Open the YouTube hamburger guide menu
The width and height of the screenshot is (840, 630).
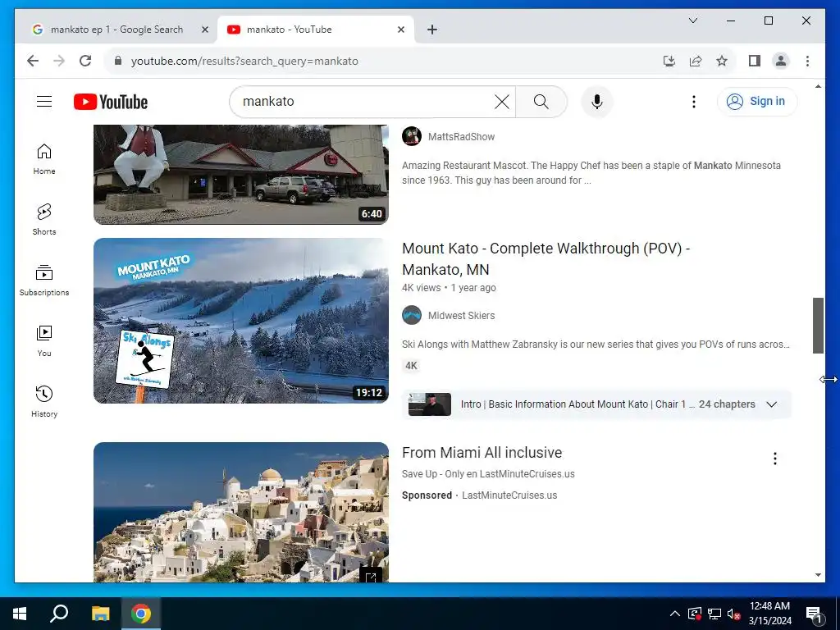point(44,101)
